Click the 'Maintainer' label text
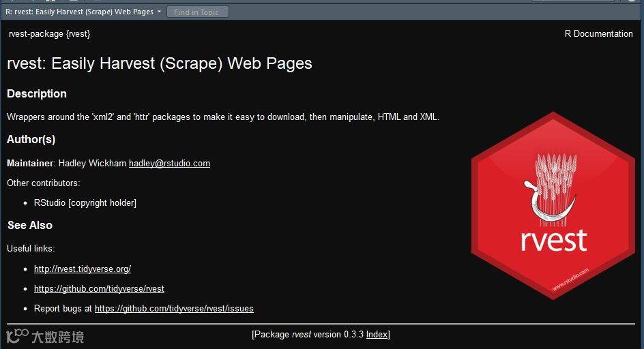Image resolution: width=644 pixels, height=349 pixels. [x=30, y=164]
